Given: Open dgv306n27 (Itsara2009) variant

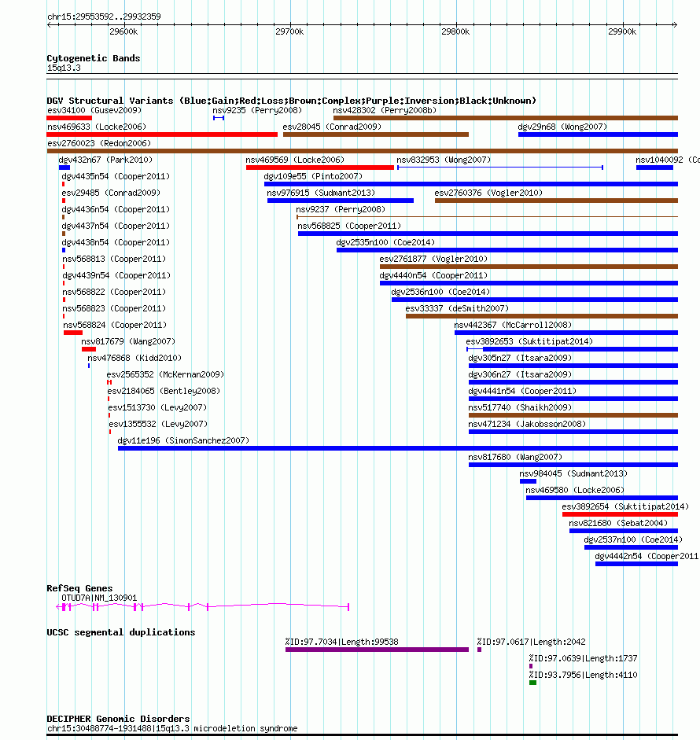Looking at the screenshot, I should point(573,382).
